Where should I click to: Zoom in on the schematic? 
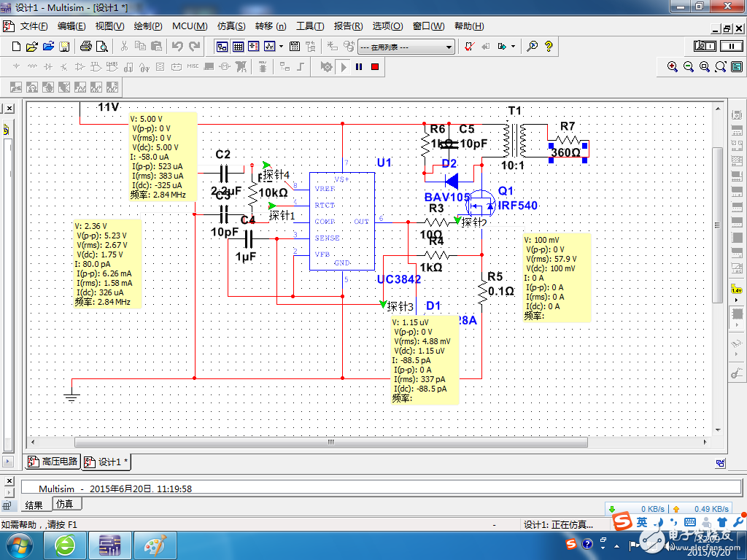pyautogui.click(x=672, y=66)
